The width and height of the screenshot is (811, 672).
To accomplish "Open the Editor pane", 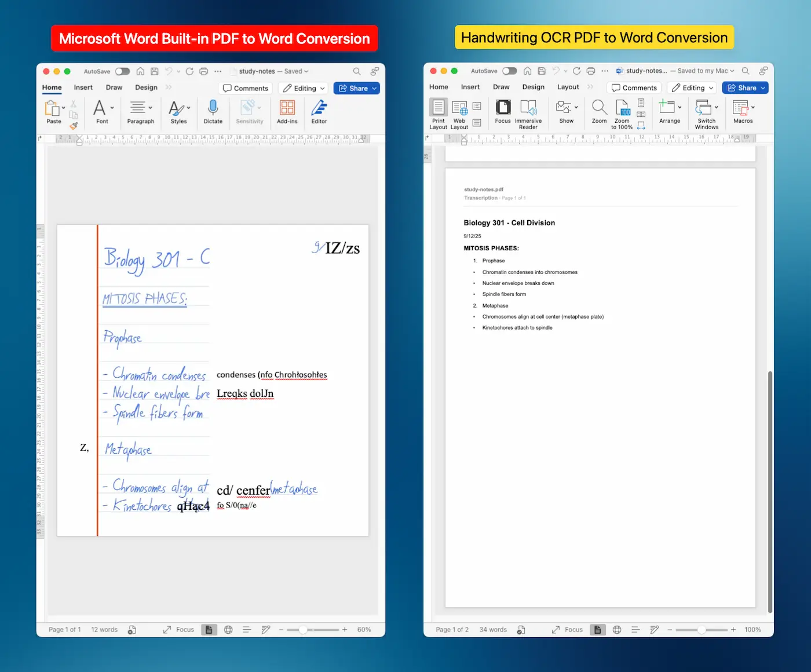I will pyautogui.click(x=319, y=111).
